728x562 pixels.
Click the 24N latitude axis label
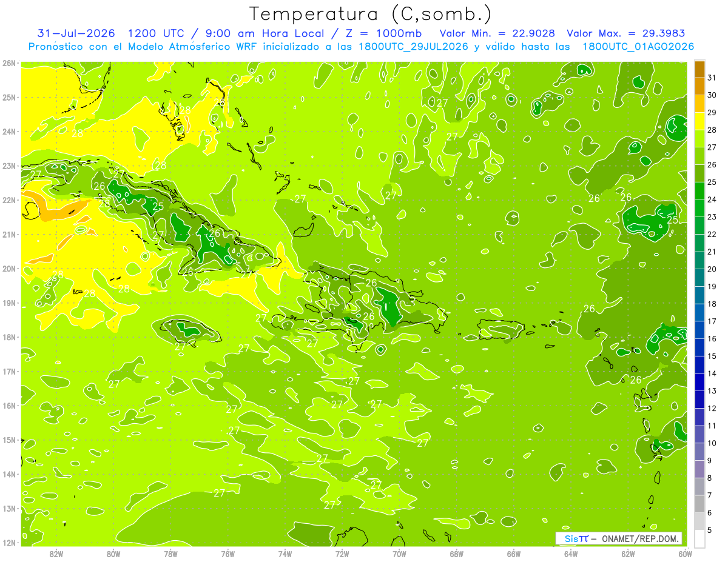(x=9, y=132)
